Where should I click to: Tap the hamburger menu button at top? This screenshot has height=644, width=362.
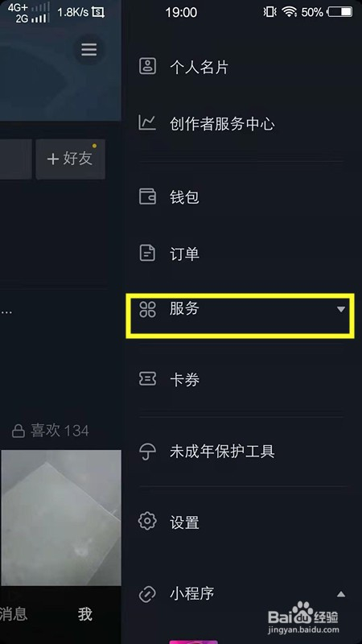[88, 50]
